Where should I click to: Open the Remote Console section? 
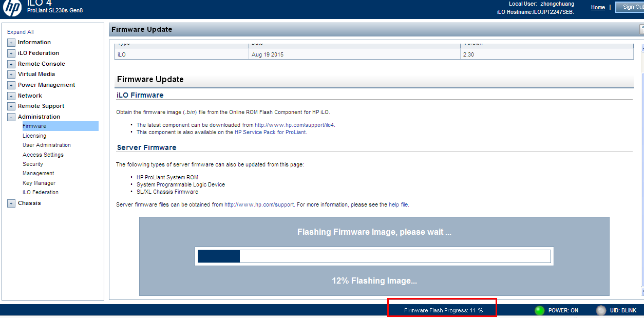pyautogui.click(x=42, y=64)
